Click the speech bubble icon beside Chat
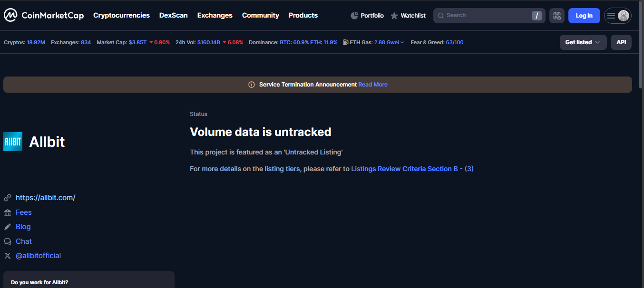 8,241
